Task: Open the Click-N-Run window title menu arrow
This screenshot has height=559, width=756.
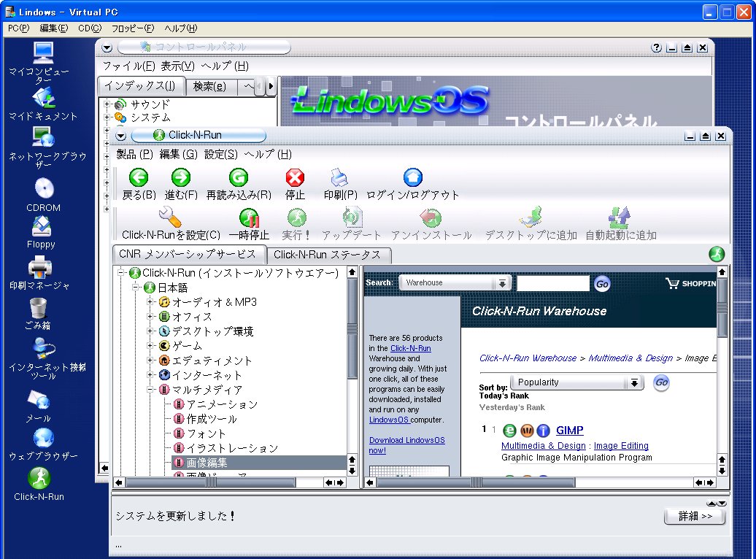Action: (121, 136)
